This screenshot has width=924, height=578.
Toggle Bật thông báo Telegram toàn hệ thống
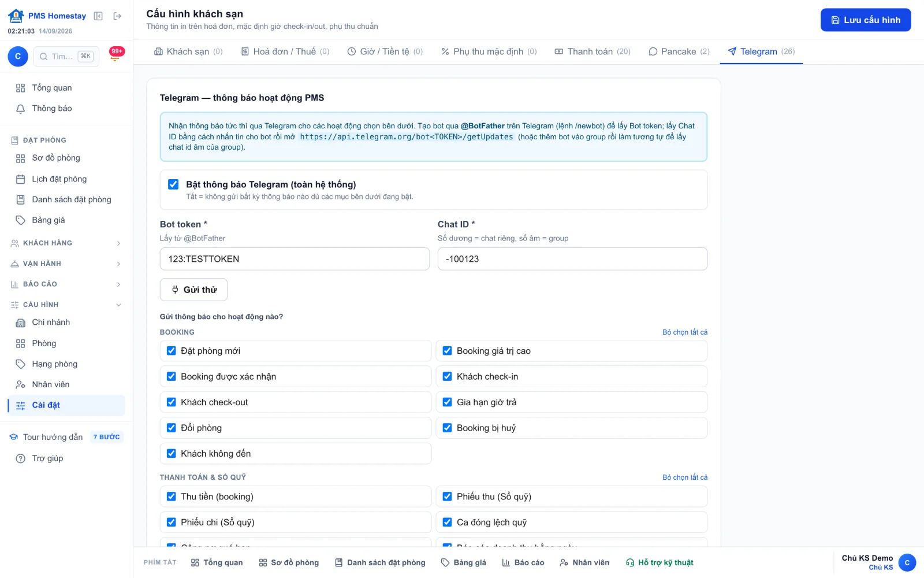pos(173,184)
